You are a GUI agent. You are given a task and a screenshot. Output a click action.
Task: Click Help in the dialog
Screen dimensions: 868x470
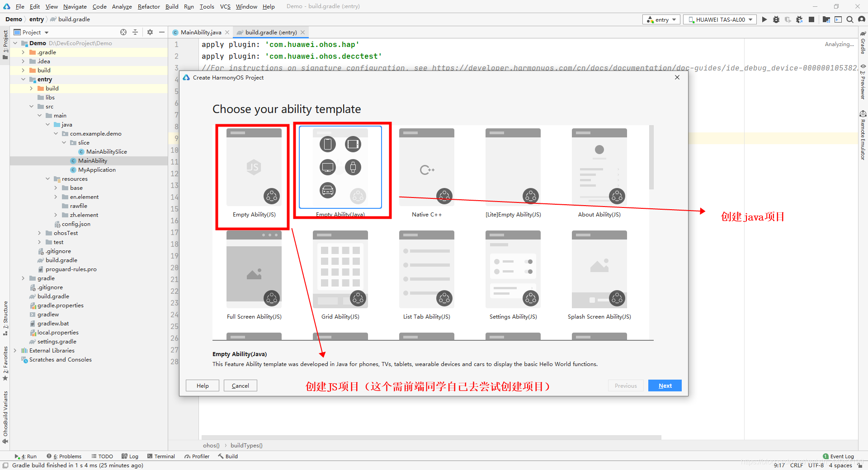click(x=203, y=385)
